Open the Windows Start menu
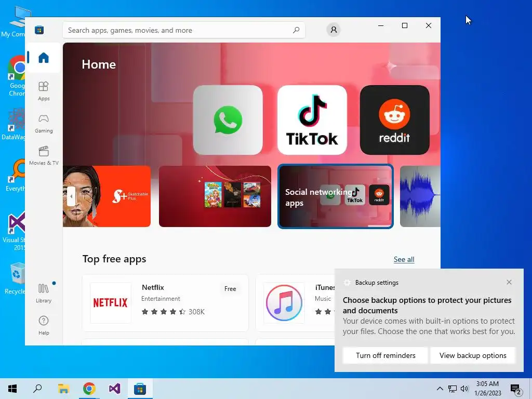Image resolution: width=532 pixels, height=399 pixels. [x=12, y=389]
